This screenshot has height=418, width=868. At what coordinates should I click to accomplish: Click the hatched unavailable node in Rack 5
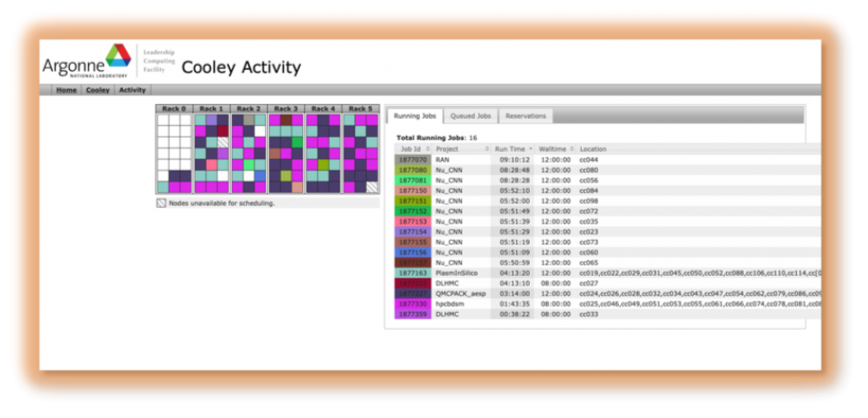(x=371, y=187)
